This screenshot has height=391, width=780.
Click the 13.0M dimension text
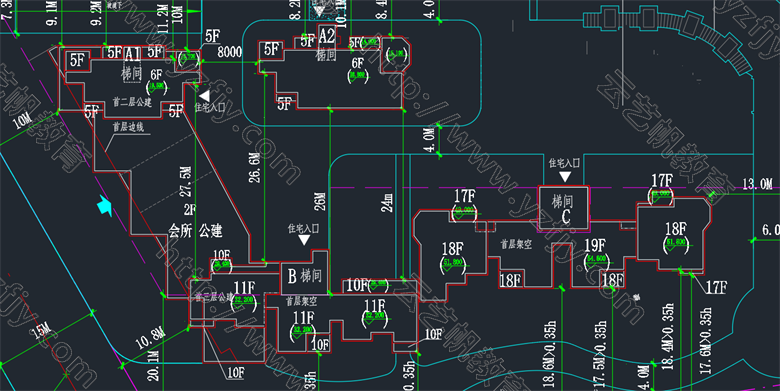click(x=757, y=184)
